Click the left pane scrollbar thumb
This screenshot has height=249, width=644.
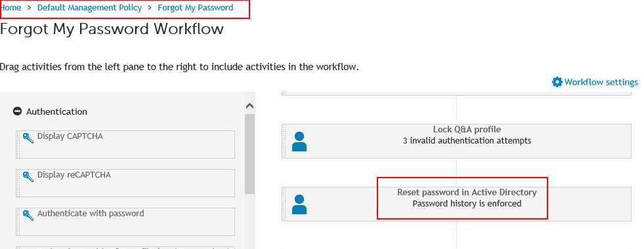click(x=249, y=154)
